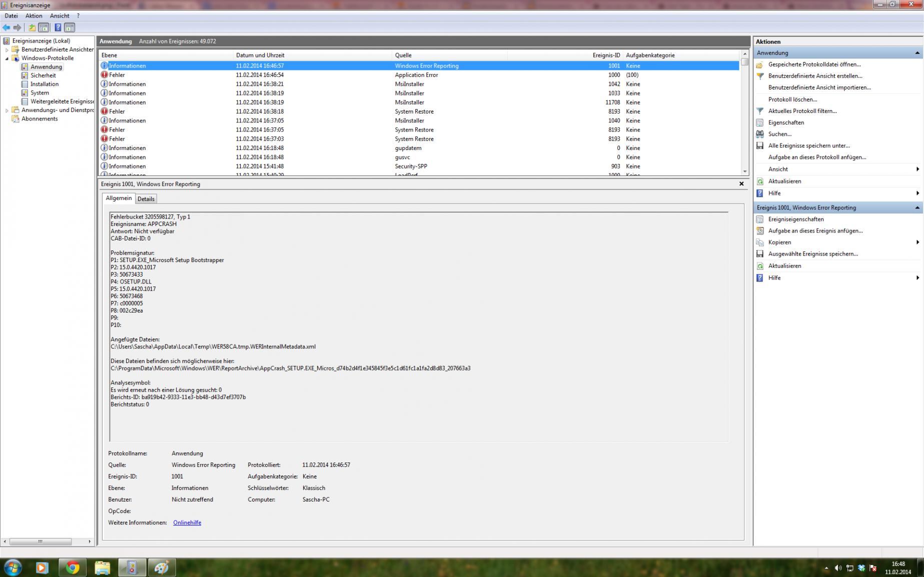Open the ? help menu
The width and height of the screenshot is (924, 577).
pyautogui.click(x=78, y=16)
